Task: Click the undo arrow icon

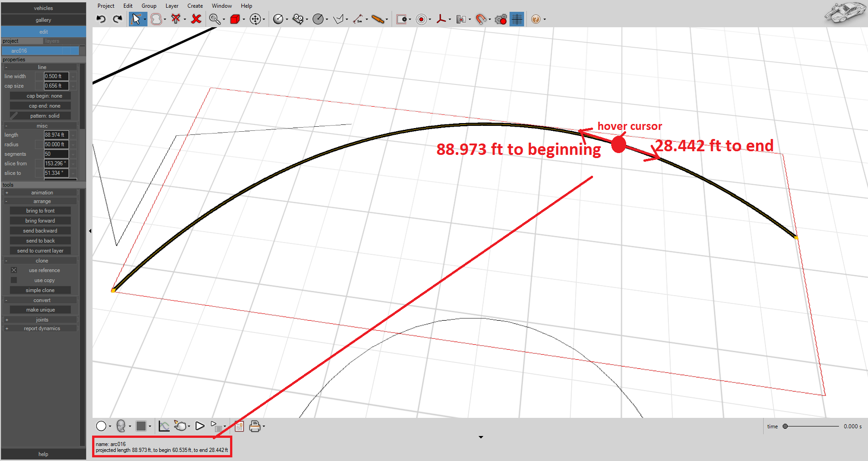Action: (x=101, y=19)
